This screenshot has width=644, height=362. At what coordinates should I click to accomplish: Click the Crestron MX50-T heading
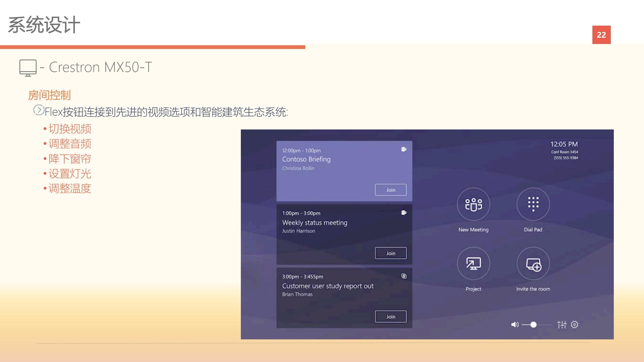pyautogui.click(x=100, y=67)
